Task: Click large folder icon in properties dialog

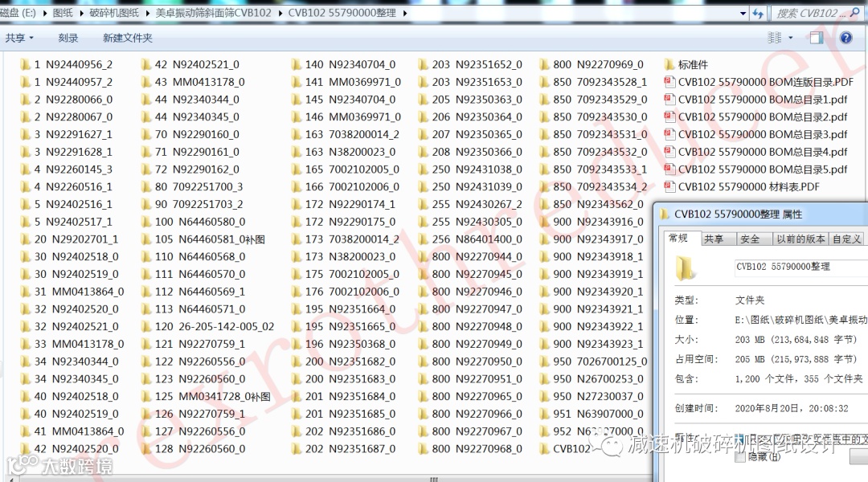Action: [x=686, y=268]
